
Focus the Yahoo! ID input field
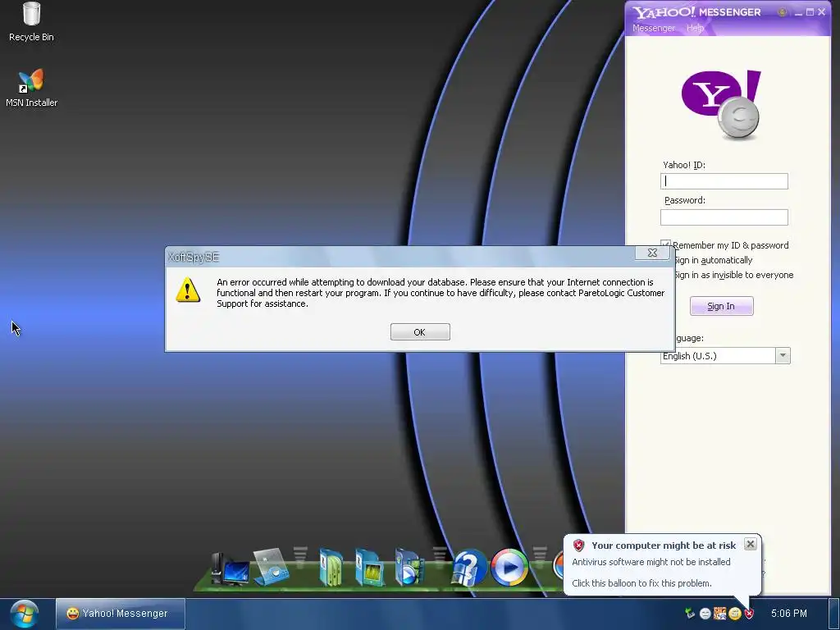click(724, 181)
